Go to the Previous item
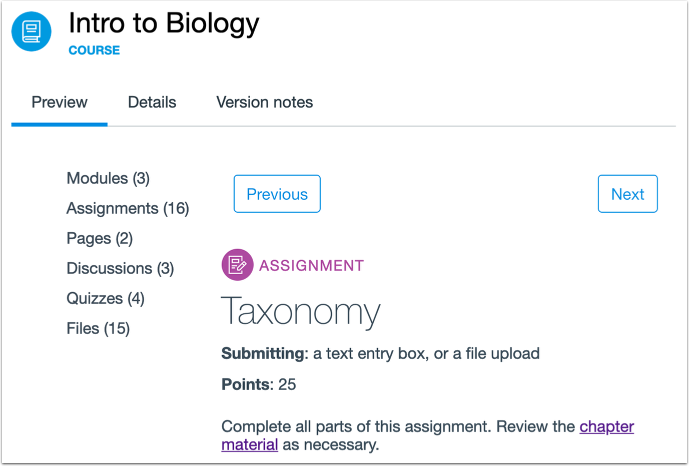 point(277,194)
